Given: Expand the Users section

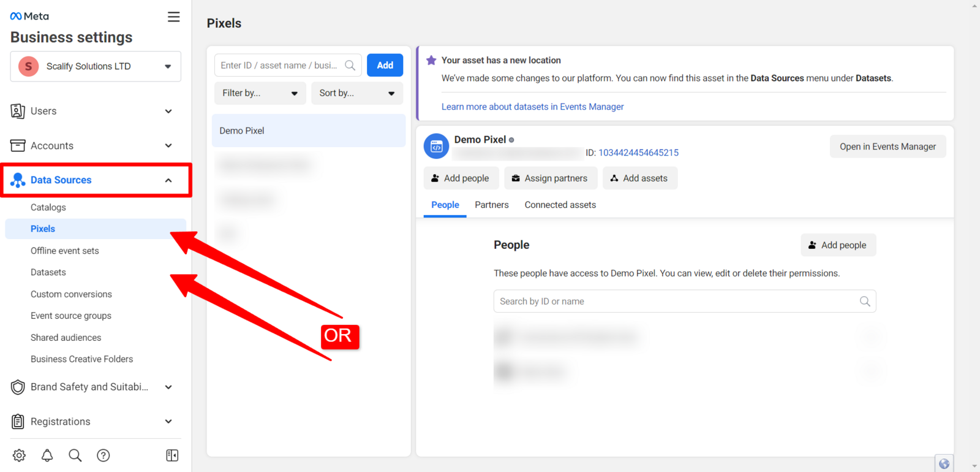Looking at the screenshot, I should 168,111.
